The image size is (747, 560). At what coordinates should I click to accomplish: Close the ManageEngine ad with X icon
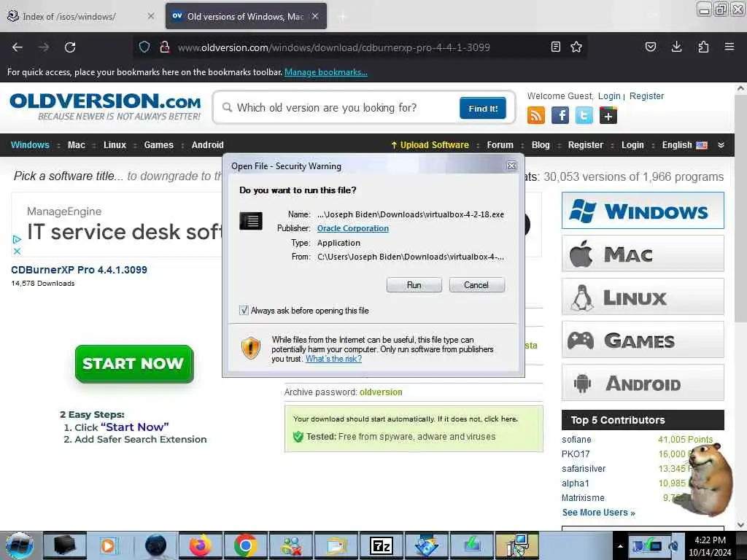tap(17, 251)
